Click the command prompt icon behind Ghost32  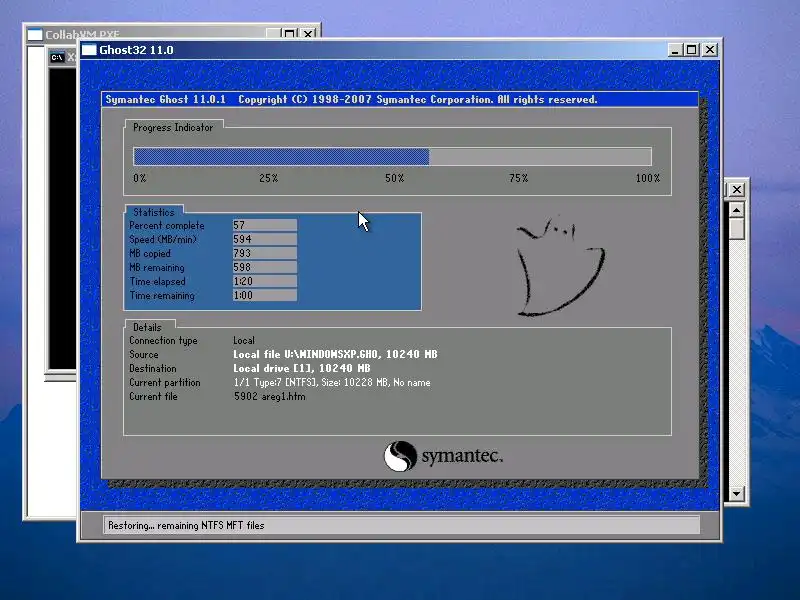[x=57, y=57]
